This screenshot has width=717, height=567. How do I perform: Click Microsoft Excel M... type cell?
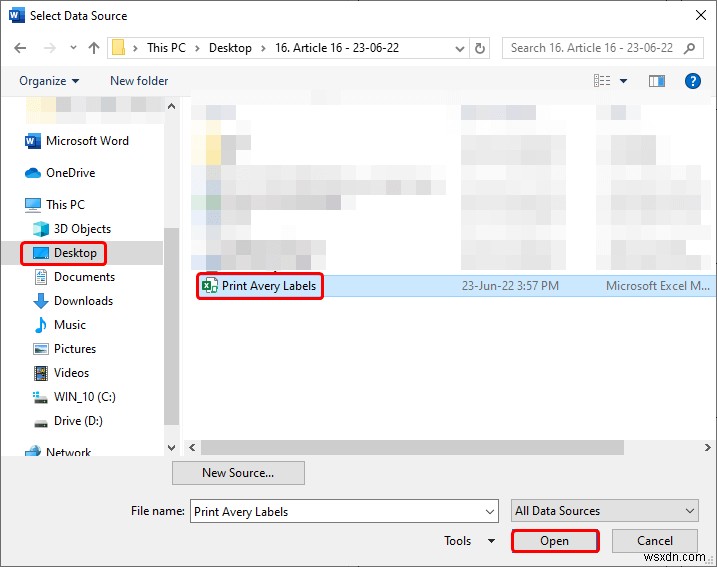coord(658,286)
